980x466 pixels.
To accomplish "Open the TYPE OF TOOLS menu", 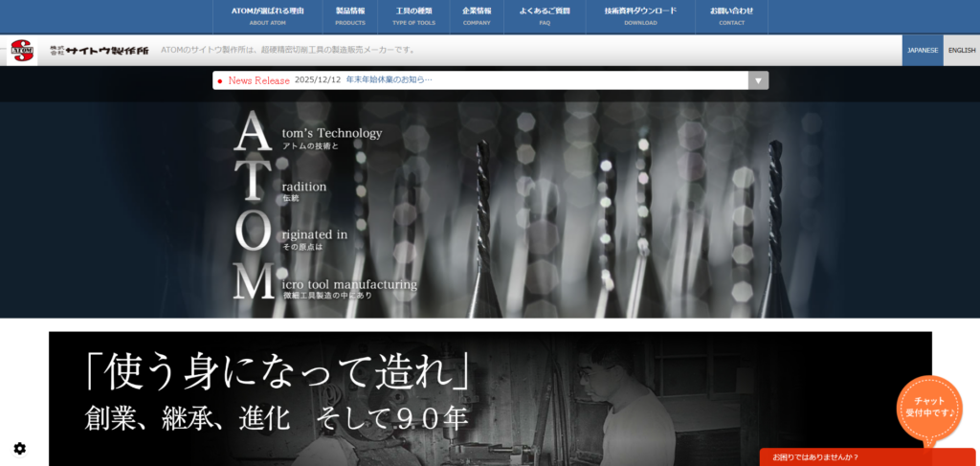I will pyautogui.click(x=414, y=15).
